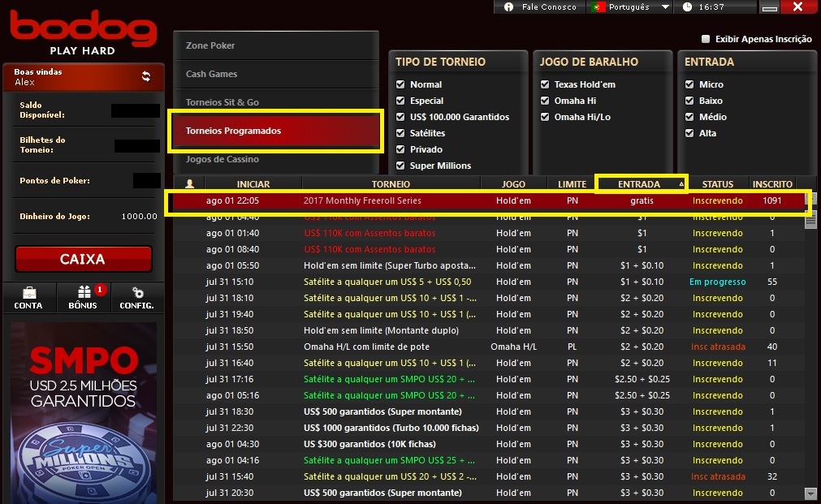Open the Jogos de Cassino tab
The width and height of the screenshot is (821, 504).
pos(276,160)
